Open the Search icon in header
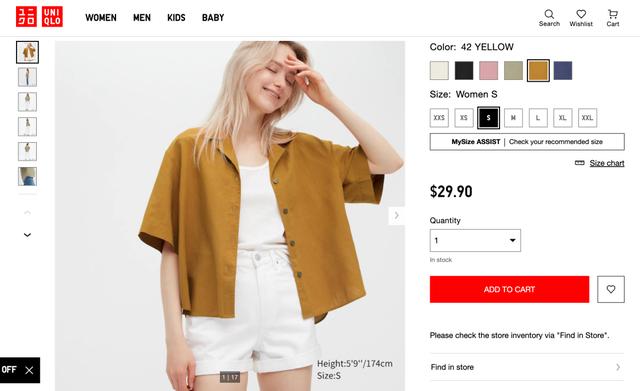 [549, 18]
